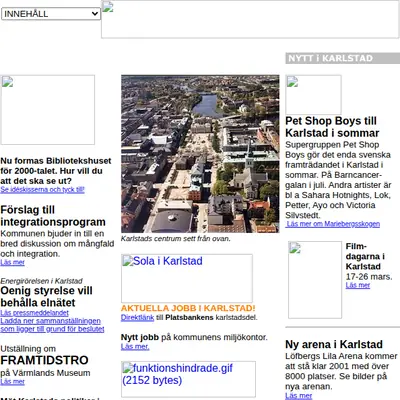Click 'Läs mer.' under Nytt jobb
Viewport: 400px width, 400px height.
point(135,347)
